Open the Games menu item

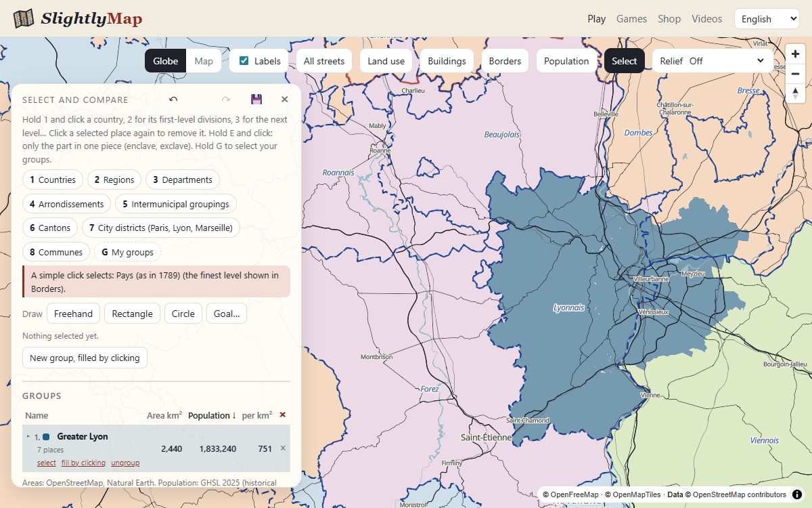pyautogui.click(x=631, y=19)
